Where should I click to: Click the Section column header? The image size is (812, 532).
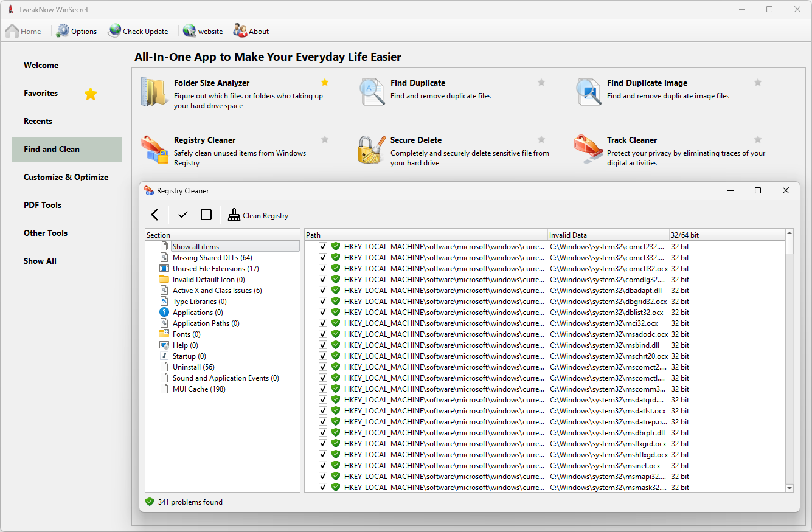pyautogui.click(x=223, y=235)
